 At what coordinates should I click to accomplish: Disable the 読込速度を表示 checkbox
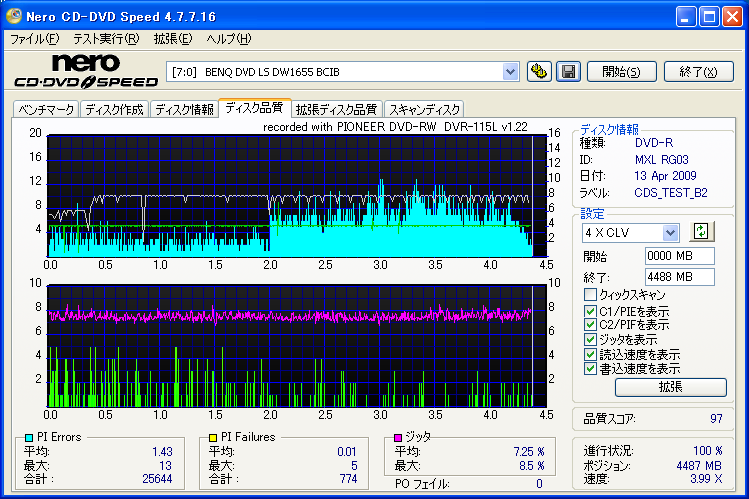pyautogui.click(x=590, y=354)
